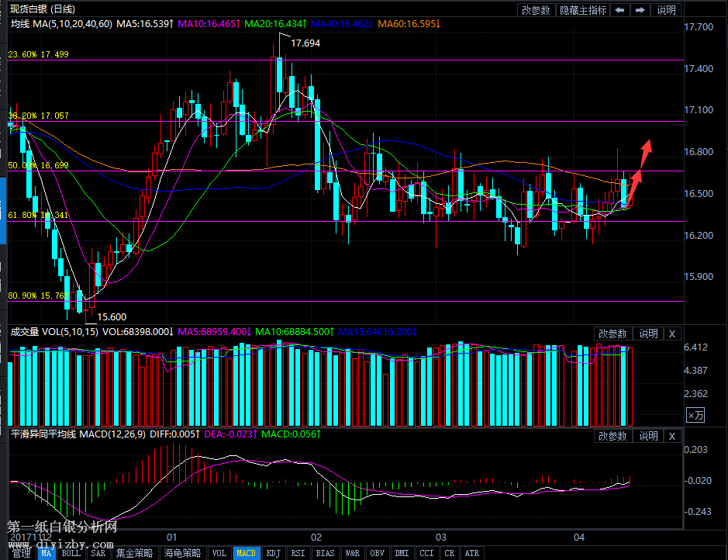Open 改参数 in the main chart header

tap(536, 10)
